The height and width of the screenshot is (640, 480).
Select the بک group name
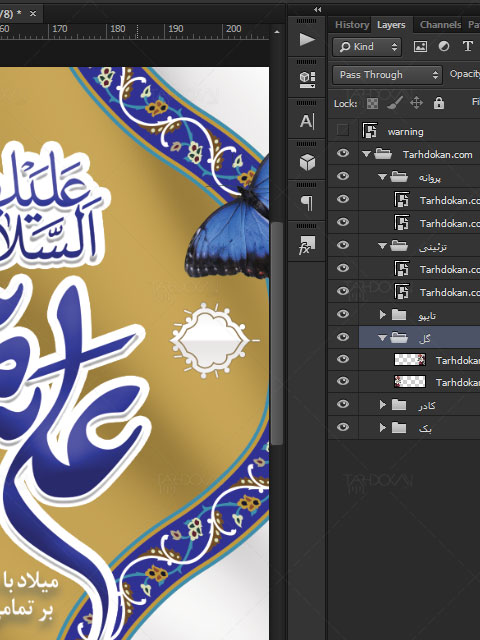[x=425, y=428]
